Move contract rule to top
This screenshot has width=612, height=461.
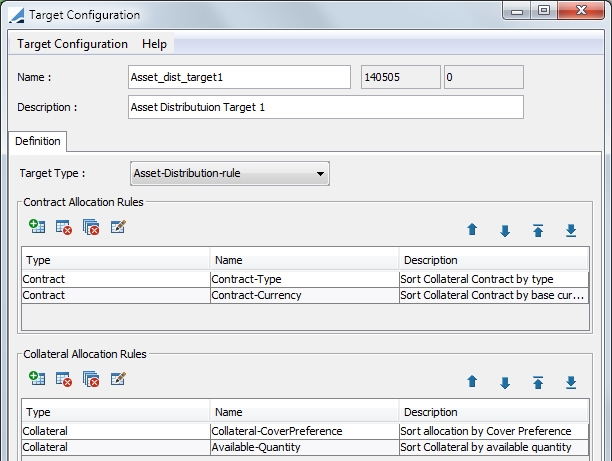click(538, 230)
